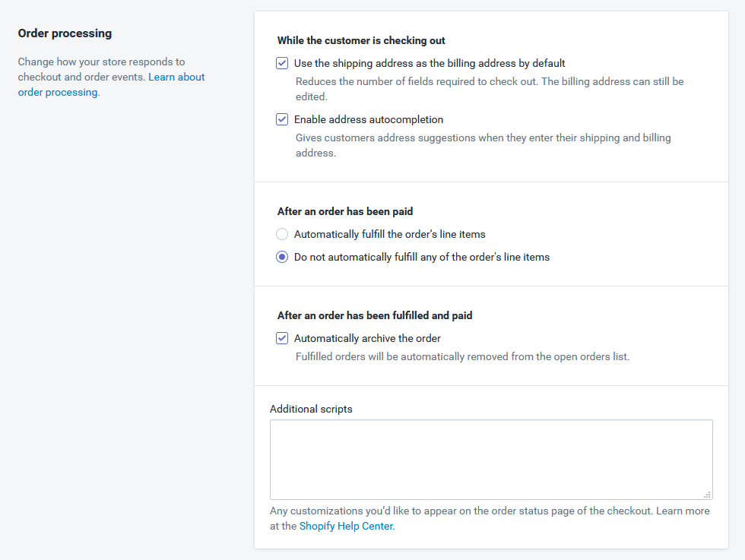Visit the Shopify Help Center link

point(346,527)
